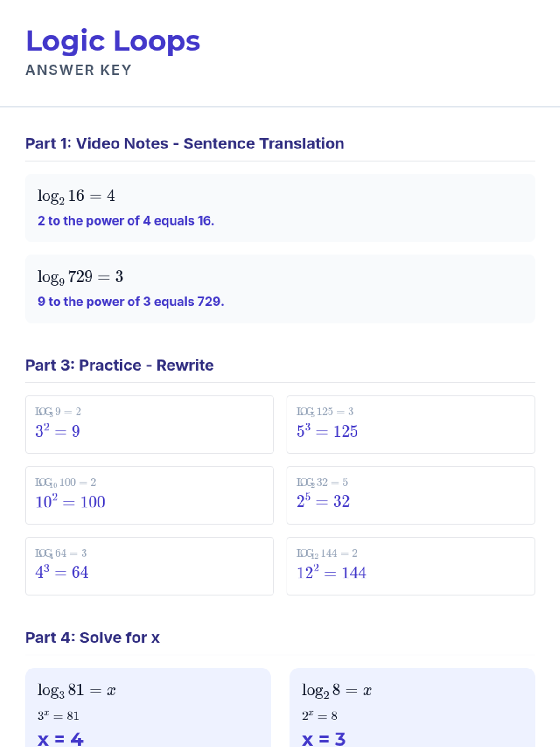Select the ANSWER KEY subtitle

point(78,70)
